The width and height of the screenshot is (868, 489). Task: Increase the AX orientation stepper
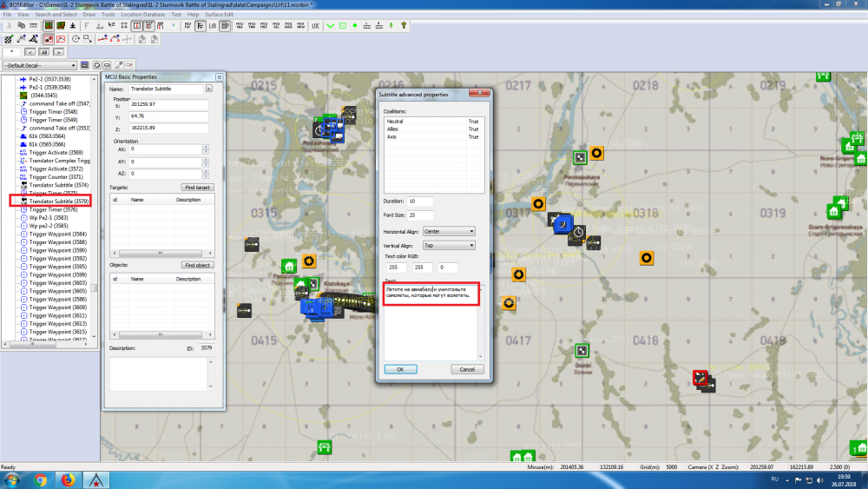coord(205,147)
